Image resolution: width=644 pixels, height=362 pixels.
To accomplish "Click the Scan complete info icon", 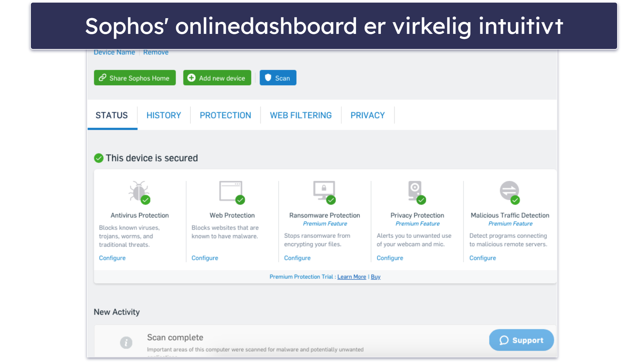I will [126, 343].
